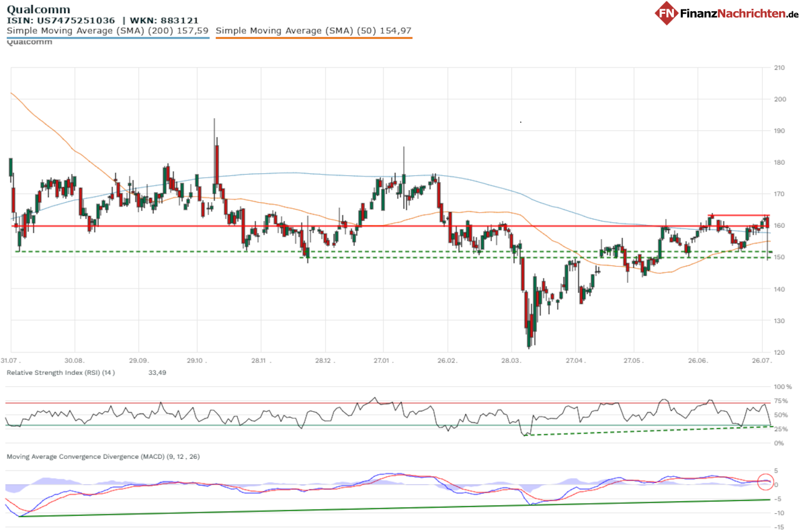Click the 26.06. date axis label
The width and height of the screenshot is (801, 532).
[698, 361]
